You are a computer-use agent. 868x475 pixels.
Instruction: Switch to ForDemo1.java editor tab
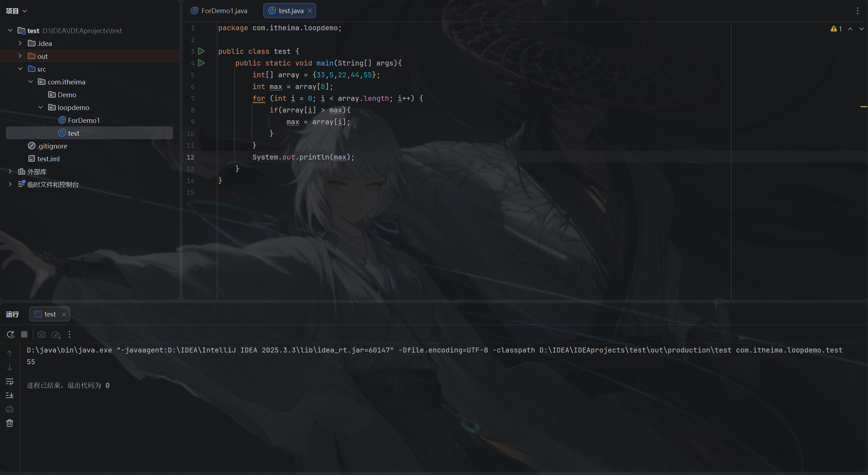pos(219,11)
